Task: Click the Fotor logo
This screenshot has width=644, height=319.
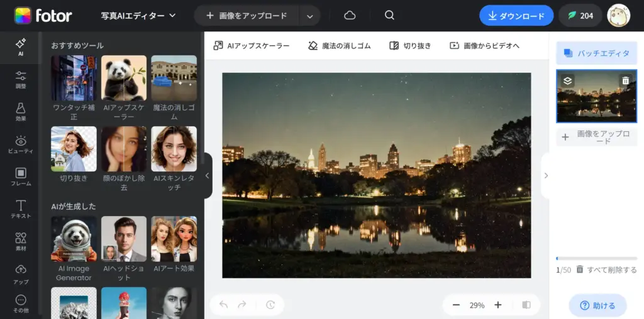Action: point(43,16)
